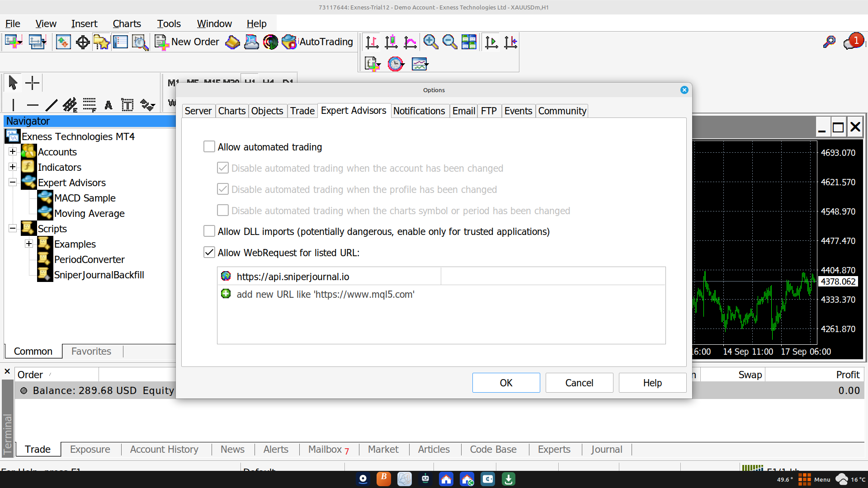This screenshot has width=868, height=488.
Task: Click the Profiles toolbar icon
Action: [x=37, y=42]
